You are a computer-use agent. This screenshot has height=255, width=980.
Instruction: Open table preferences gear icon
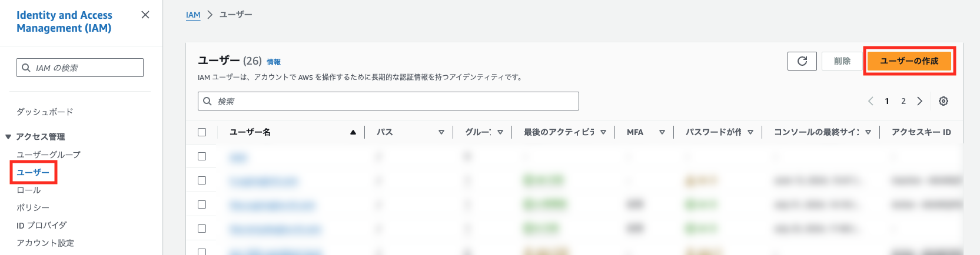(944, 101)
